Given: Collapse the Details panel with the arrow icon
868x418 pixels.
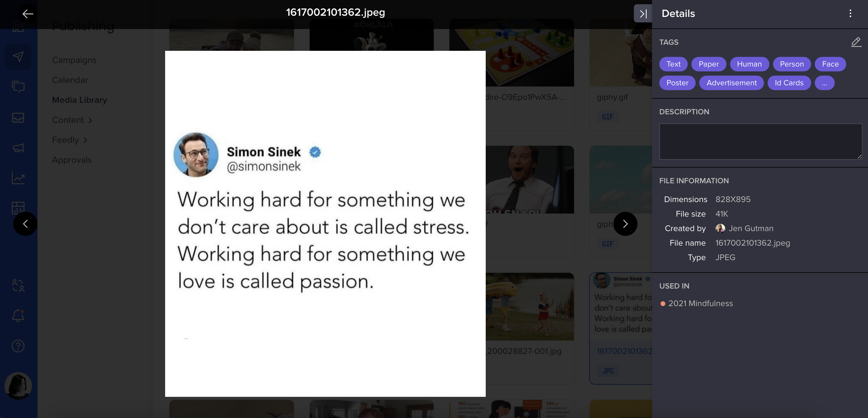Looking at the screenshot, I should click(x=643, y=14).
